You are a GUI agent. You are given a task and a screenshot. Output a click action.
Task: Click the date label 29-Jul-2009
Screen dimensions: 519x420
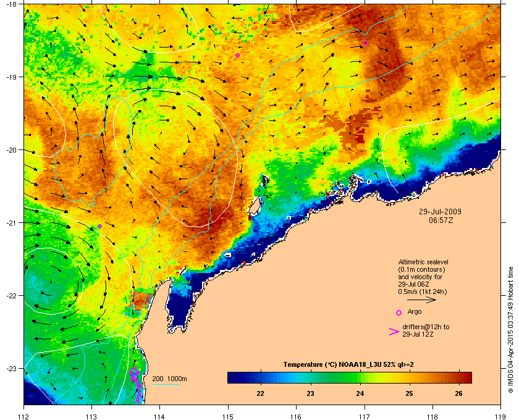tap(440, 211)
